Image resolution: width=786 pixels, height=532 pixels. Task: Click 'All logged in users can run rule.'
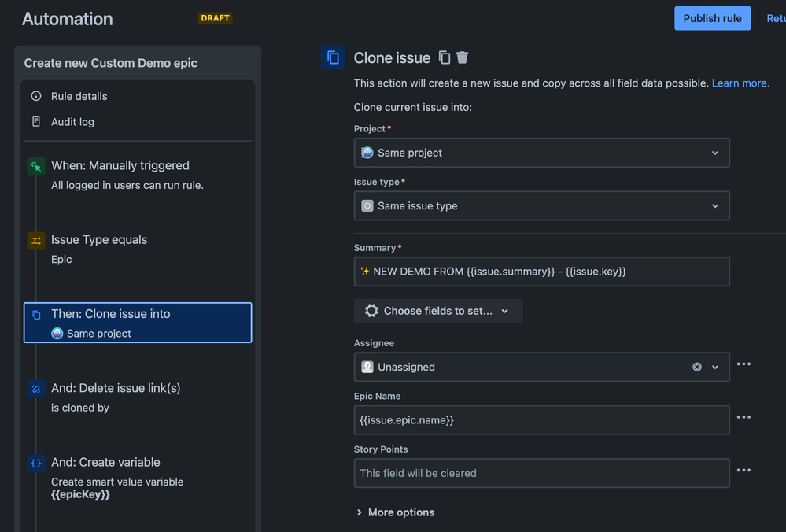(127, 186)
